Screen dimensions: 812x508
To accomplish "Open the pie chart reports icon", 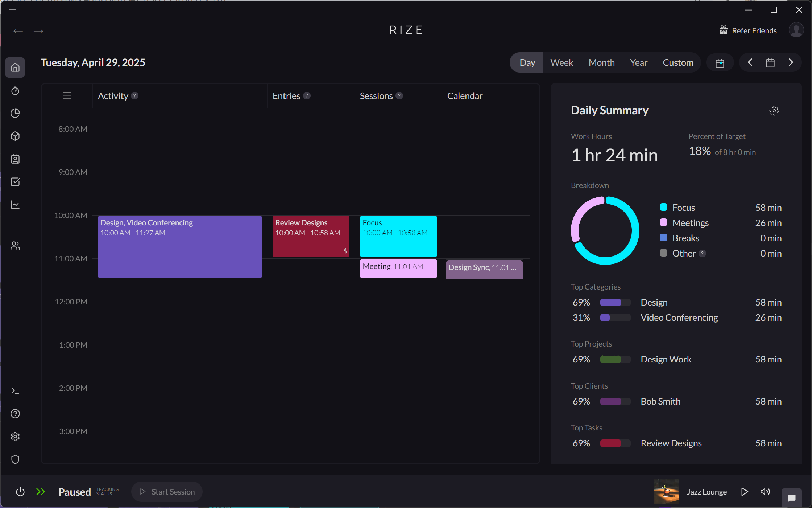I will coord(15,113).
